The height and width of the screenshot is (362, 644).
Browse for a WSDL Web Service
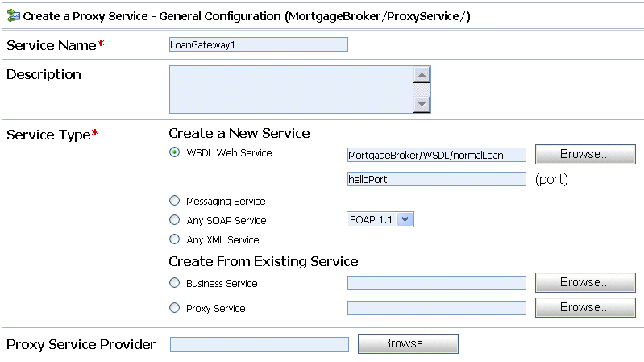(585, 154)
